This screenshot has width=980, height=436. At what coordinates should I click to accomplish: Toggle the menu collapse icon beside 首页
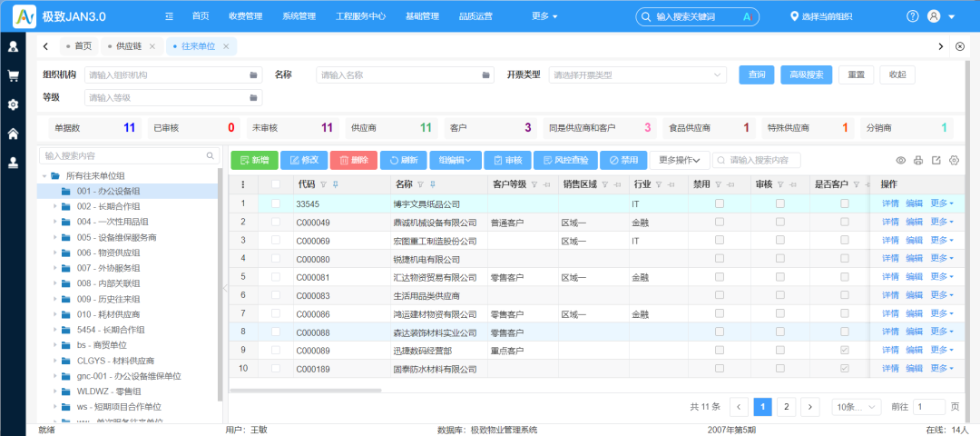tap(169, 16)
